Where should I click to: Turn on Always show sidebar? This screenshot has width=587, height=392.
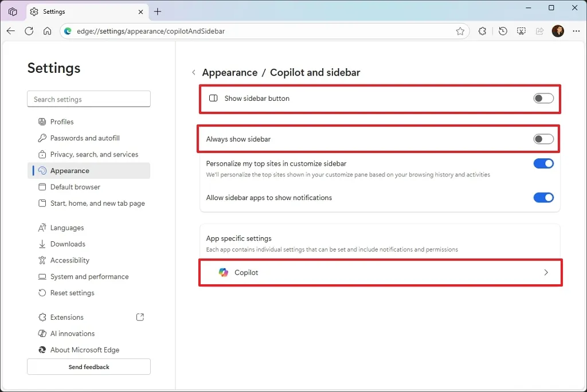coord(543,139)
